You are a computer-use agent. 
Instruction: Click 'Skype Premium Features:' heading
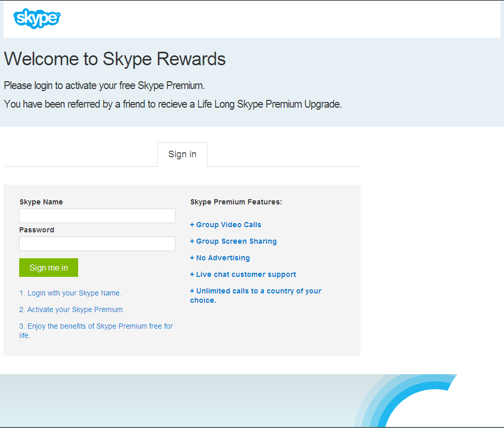pos(236,202)
